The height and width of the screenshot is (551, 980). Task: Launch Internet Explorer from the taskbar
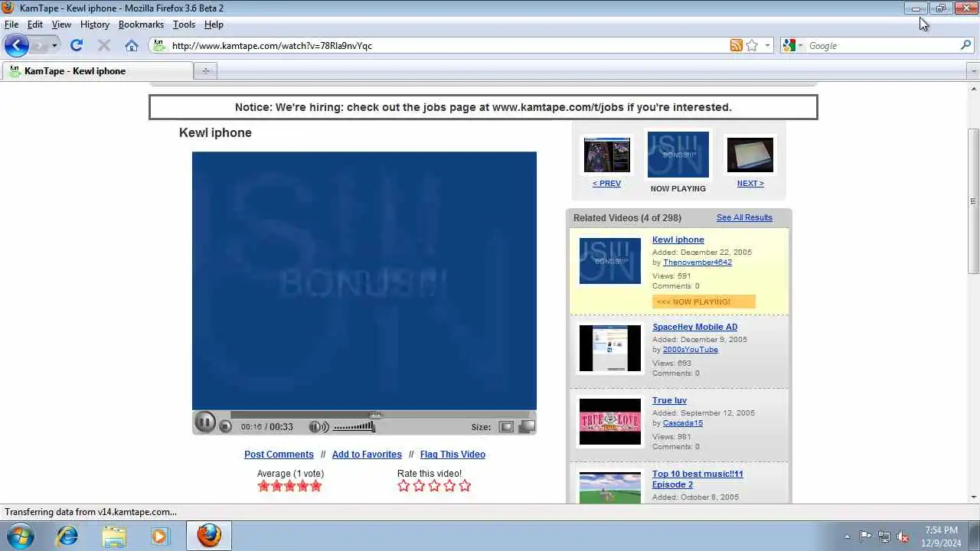[67, 536]
